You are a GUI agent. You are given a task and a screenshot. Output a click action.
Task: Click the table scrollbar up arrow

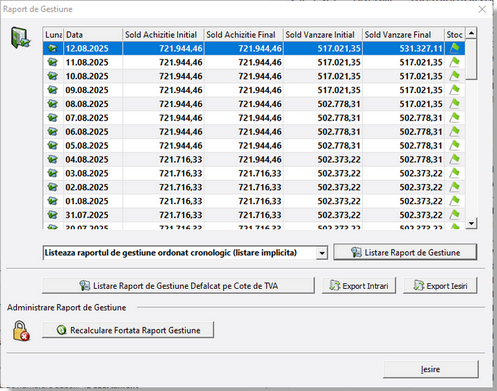point(471,33)
